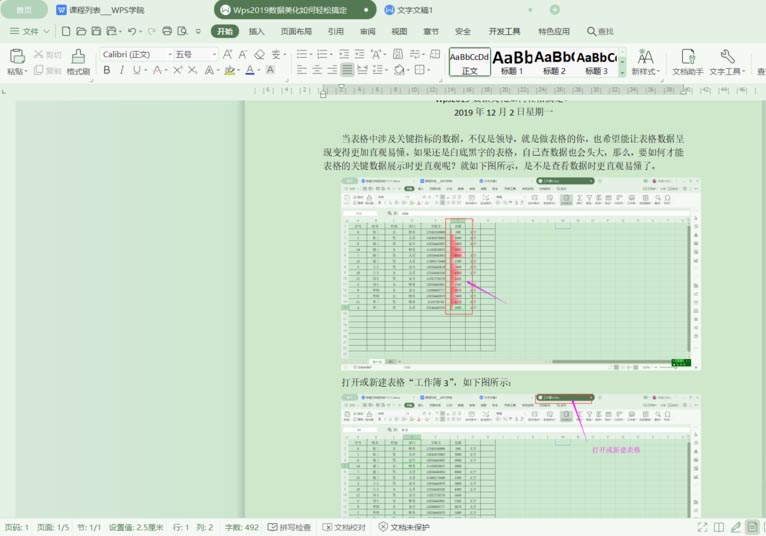Click the Distributed alignment icon

tap(362, 70)
